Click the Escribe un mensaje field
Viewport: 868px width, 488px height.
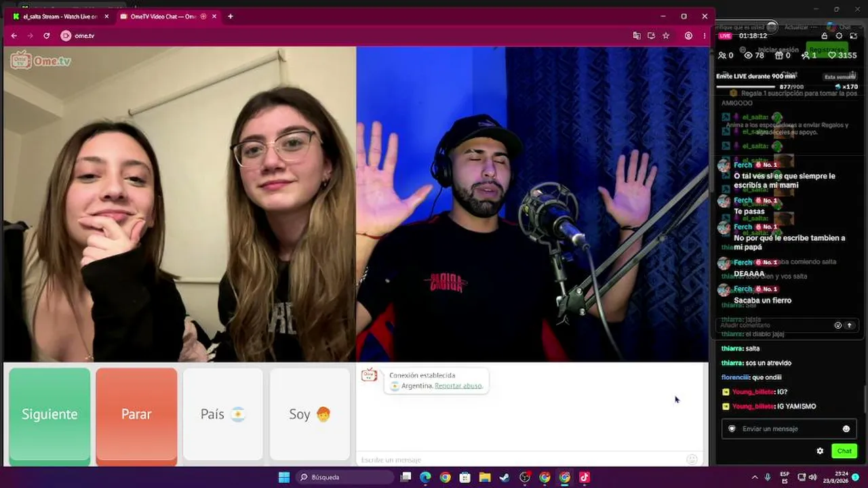click(522, 460)
